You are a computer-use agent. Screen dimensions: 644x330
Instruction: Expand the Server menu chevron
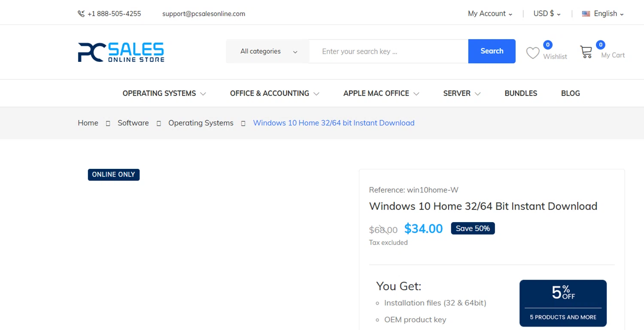477,94
